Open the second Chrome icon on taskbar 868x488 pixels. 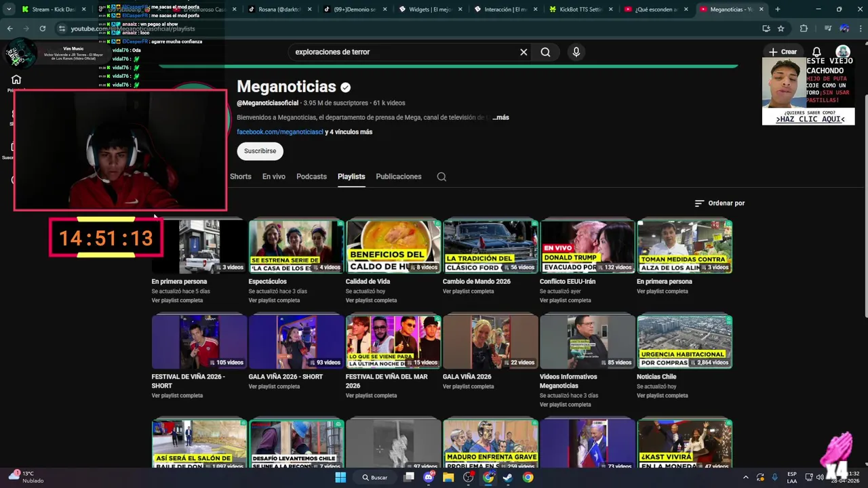(528, 477)
